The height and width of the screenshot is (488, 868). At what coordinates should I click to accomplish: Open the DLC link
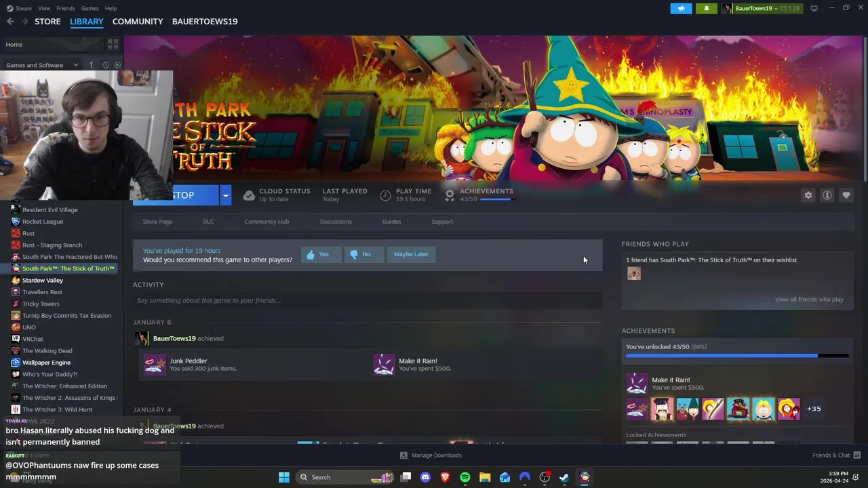coord(208,222)
